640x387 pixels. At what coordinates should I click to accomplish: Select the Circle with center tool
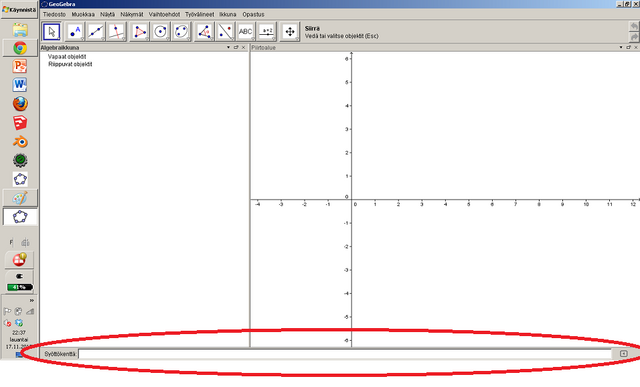click(x=160, y=31)
